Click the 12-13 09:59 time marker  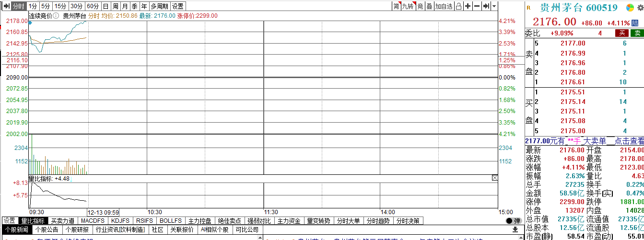click(x=103, y=212)
